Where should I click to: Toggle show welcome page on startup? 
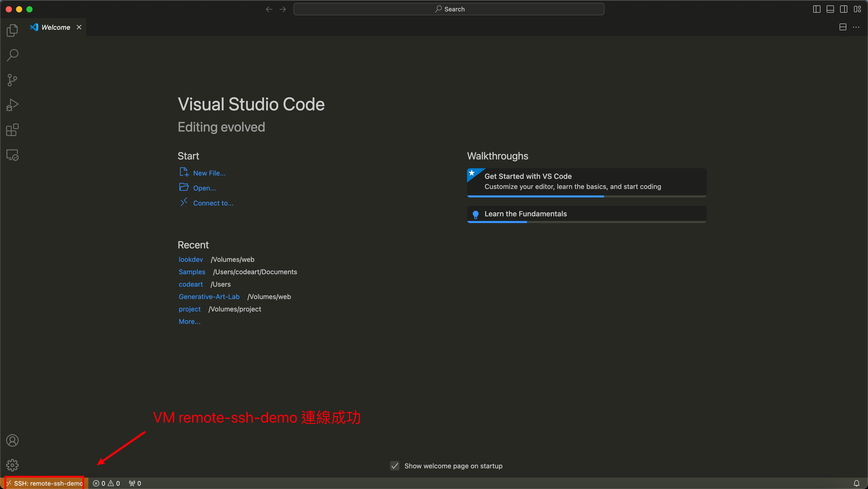click(394, 466)
